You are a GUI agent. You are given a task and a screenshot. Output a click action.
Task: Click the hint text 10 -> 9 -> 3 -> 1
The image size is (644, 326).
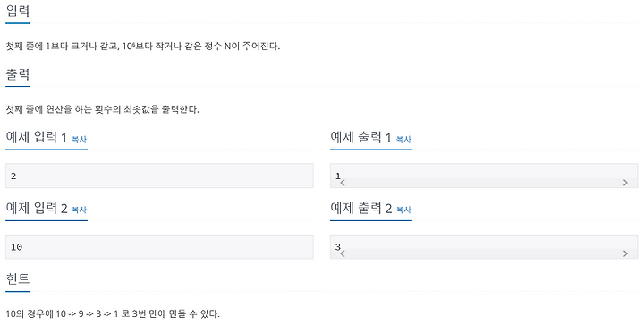(87, 314)
